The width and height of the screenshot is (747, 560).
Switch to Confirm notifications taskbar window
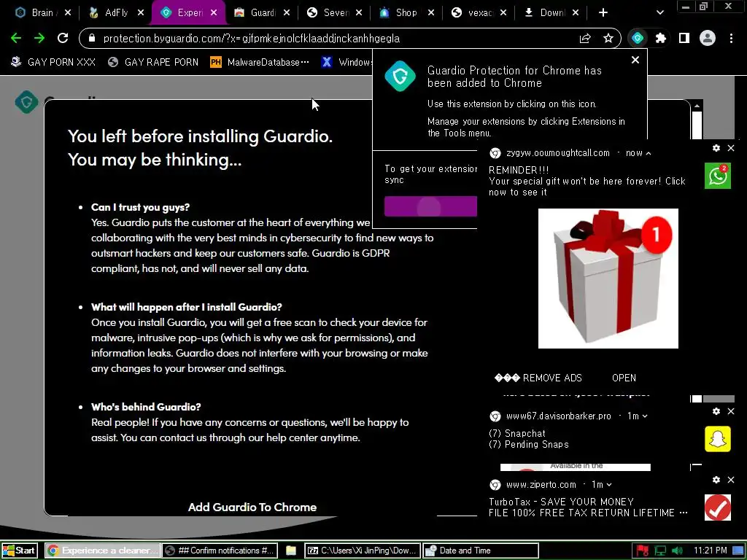219,551
